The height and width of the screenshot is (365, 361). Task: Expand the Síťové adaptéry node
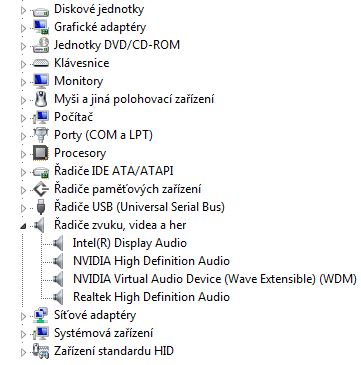click(23, 316)
